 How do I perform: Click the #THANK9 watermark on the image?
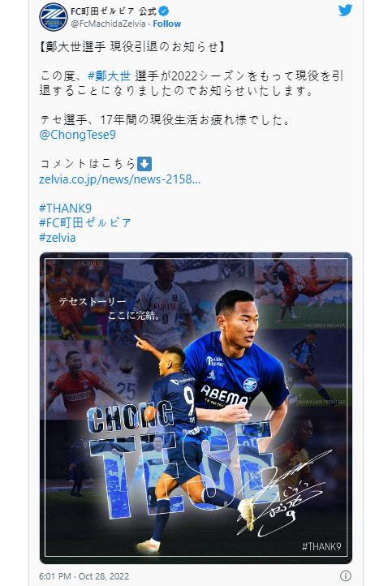[x=321, y=546]
